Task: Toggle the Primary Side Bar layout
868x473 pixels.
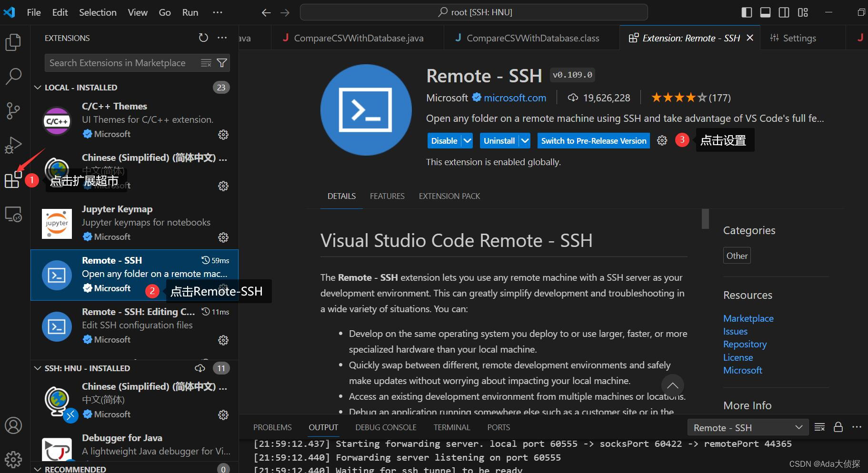Action: point(746,12)
